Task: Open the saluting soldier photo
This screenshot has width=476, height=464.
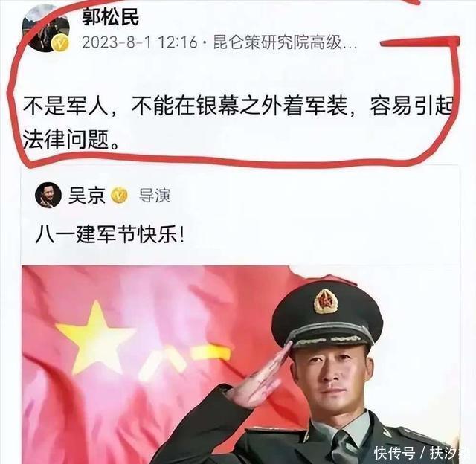Action: click(240, 364)
